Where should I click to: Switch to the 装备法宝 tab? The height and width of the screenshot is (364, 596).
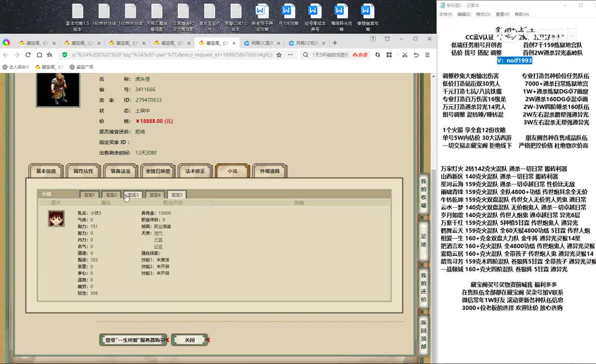(120, 171)
